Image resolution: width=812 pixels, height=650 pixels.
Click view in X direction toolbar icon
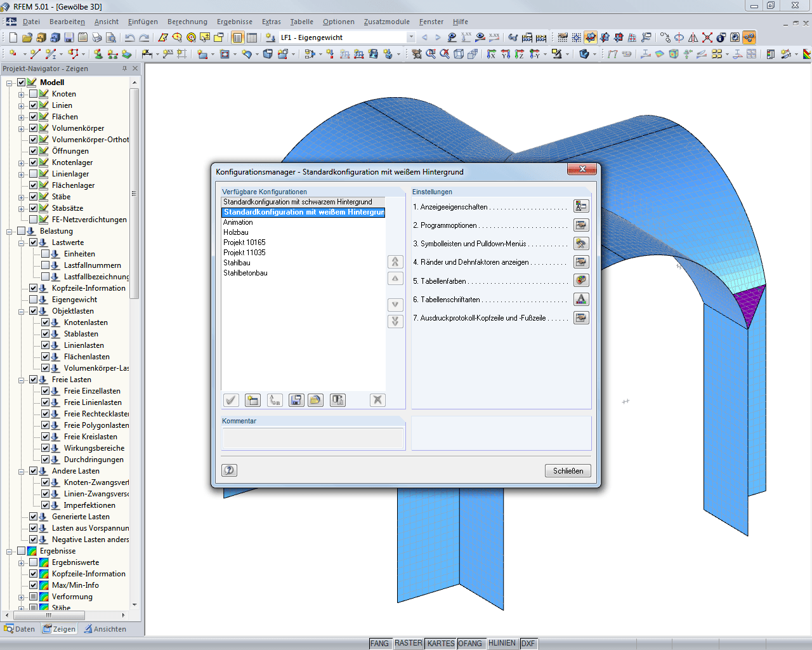(x=492, y=54)
